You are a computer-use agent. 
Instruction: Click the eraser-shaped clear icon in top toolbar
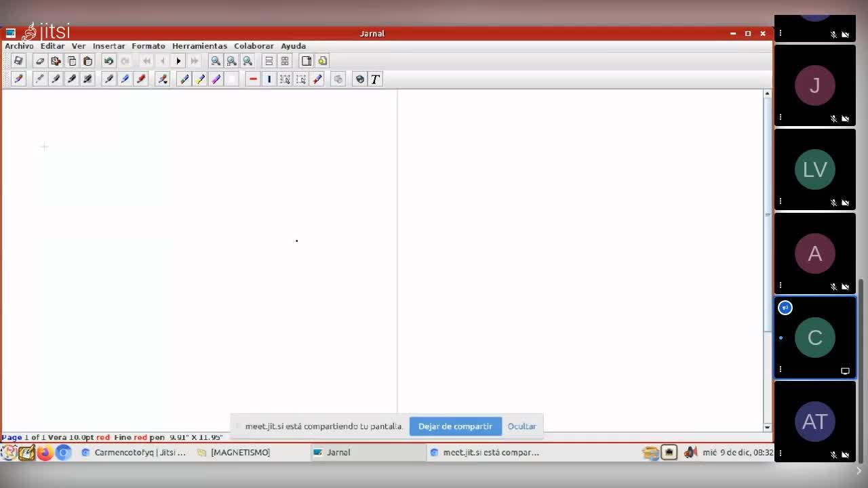click(x=40, y=61)
